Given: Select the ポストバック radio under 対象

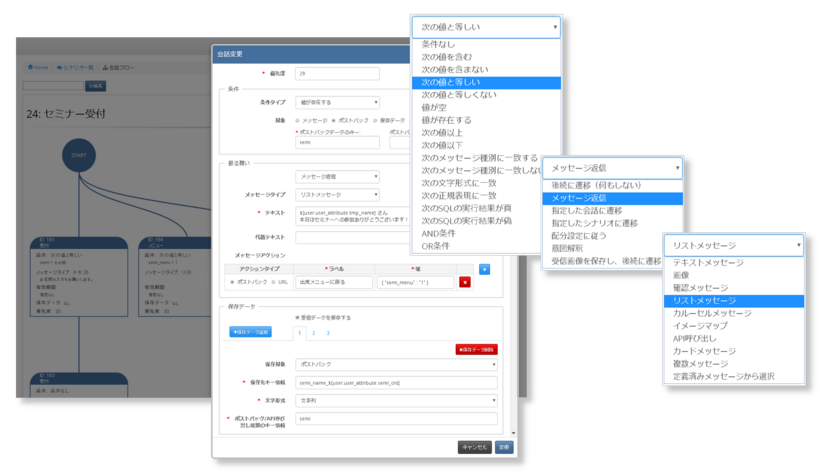Looking at the screenshot, I should [334, 119].
